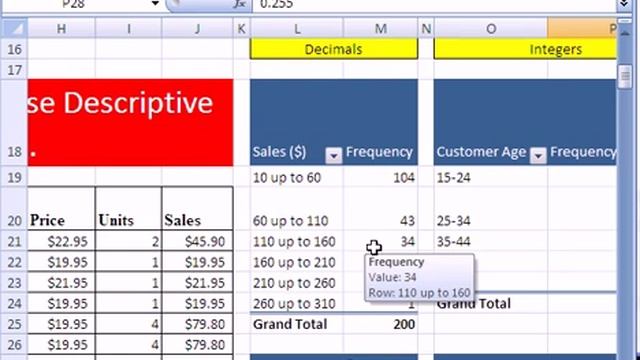Select row 25 header
Image resolution: width=640 pixels, height=360 pixels.
15,324
